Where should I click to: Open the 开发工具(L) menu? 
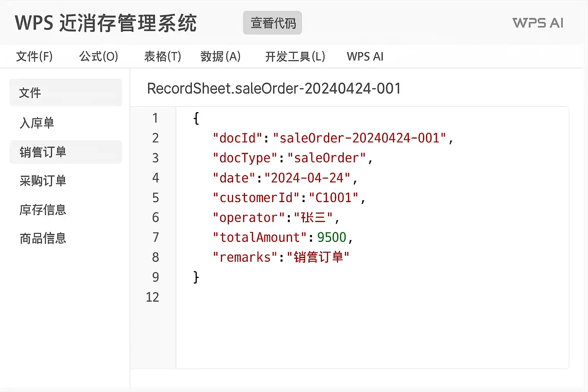pyautogui.click(x=295, y=57)
